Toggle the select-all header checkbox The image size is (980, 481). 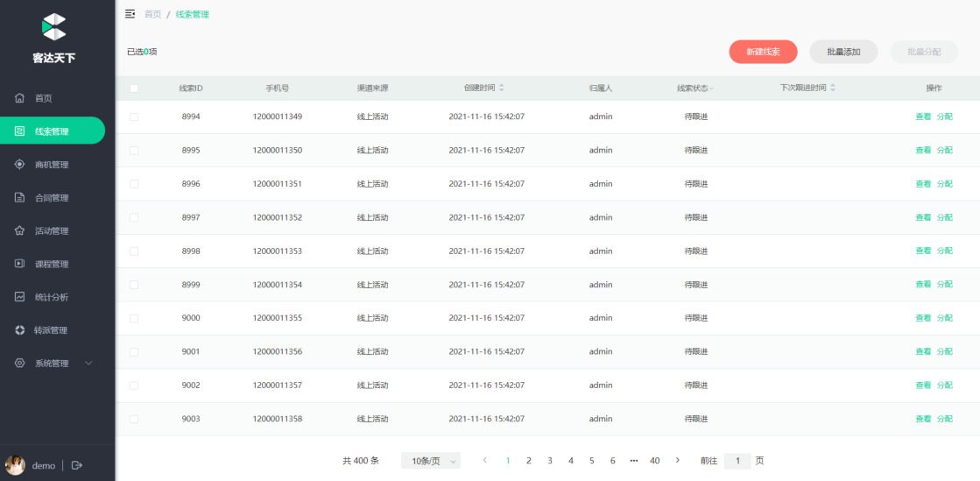[x=134, y=88]
